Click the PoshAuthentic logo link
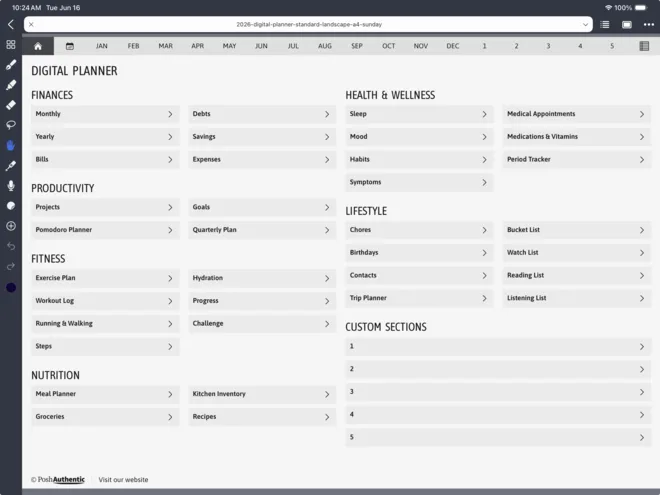The width and height of the screenshot is (660, 495). (x=58, y=479)
